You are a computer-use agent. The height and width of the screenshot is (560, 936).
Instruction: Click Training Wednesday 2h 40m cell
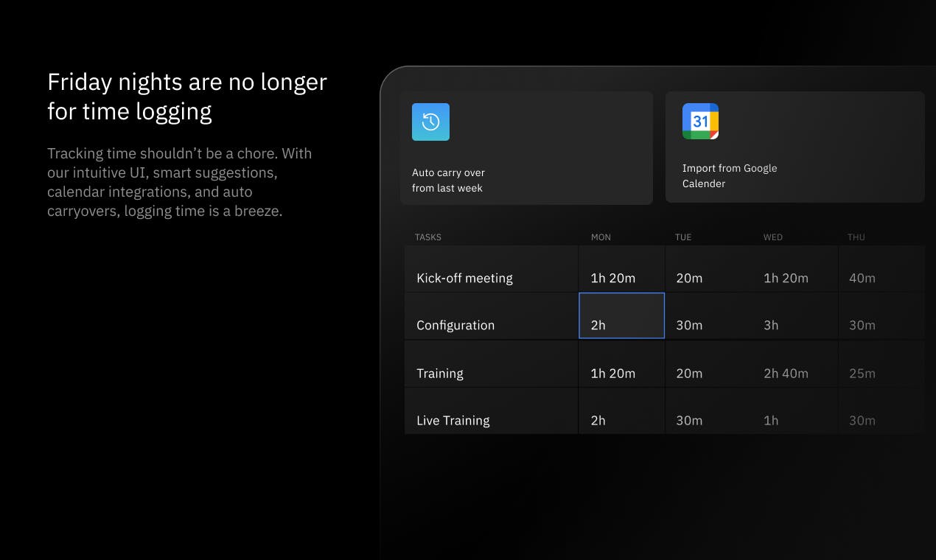(x=794, y=364)
